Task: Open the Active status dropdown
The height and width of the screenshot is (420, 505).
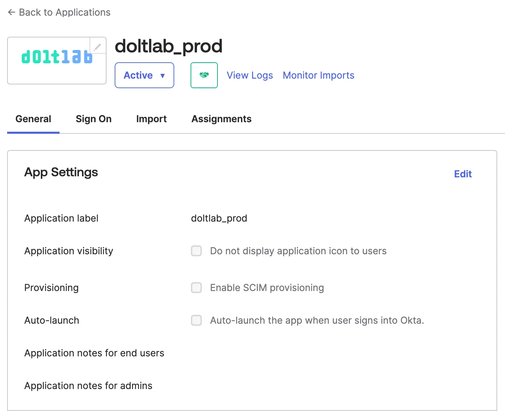Action: coord(144,75)
